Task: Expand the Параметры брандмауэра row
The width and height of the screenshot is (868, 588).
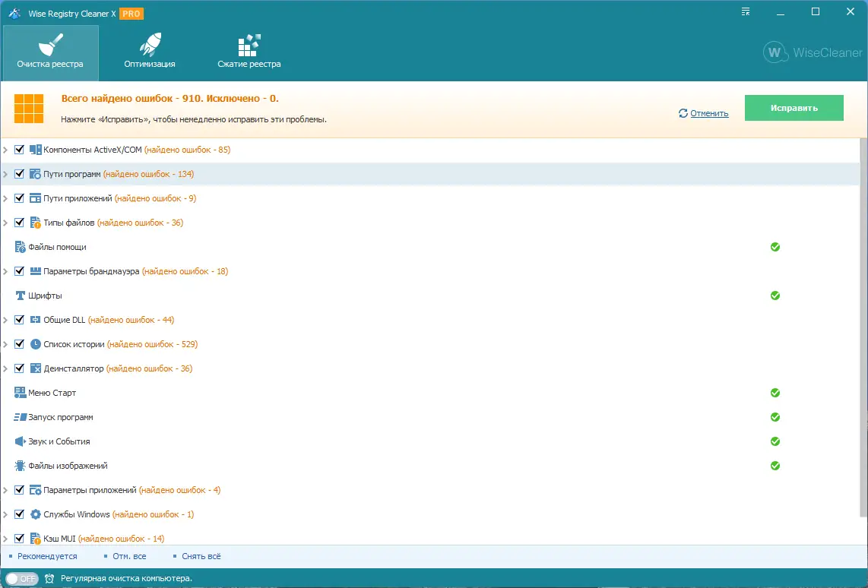Action: coord(5,272)
